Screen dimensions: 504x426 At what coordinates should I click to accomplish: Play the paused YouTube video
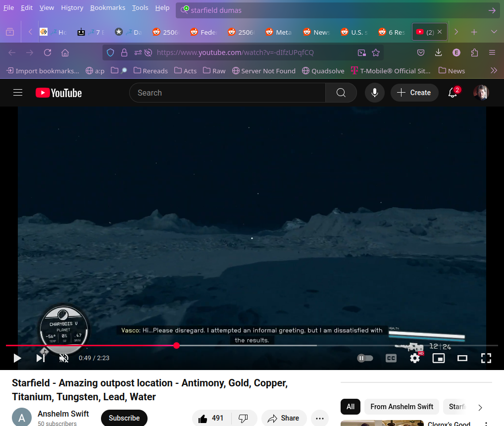[17, 358]
